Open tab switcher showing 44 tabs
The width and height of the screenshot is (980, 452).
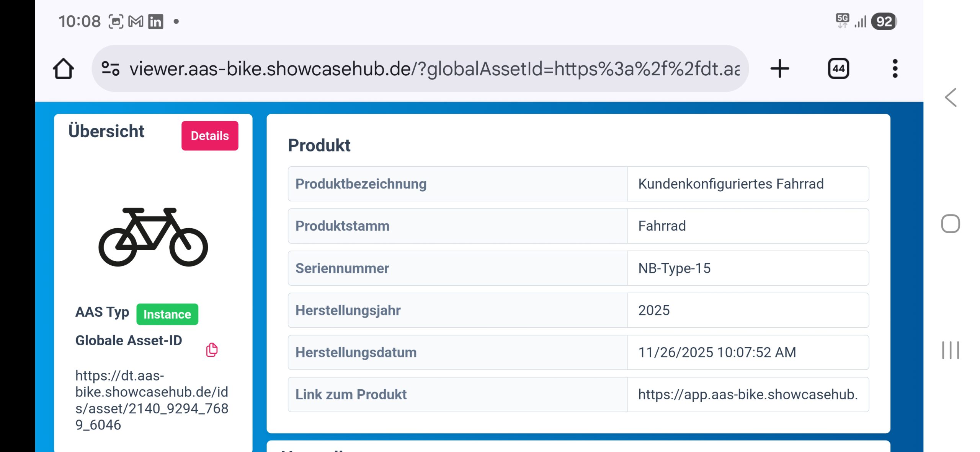[x=838, y=69]
